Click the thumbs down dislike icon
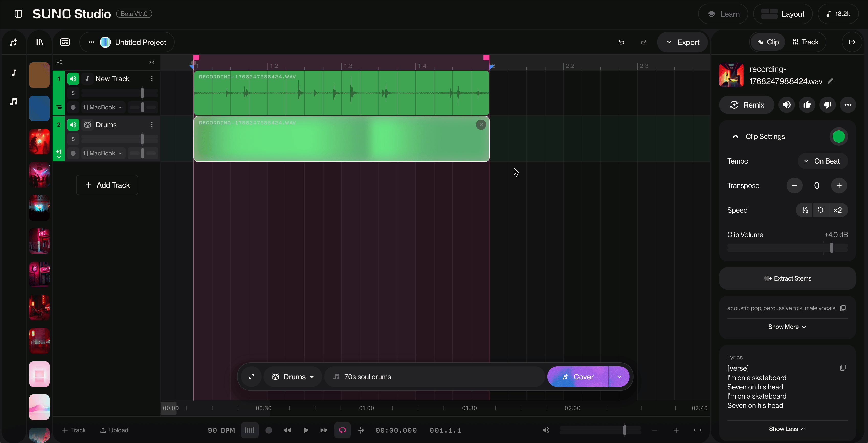Screen dimensions: 868x443 (827, 105)
